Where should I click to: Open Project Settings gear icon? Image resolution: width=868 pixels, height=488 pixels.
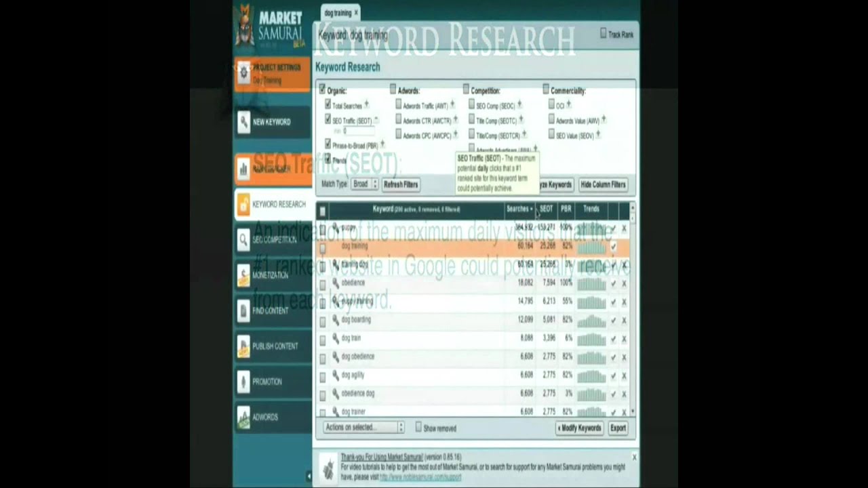point(244,72)
